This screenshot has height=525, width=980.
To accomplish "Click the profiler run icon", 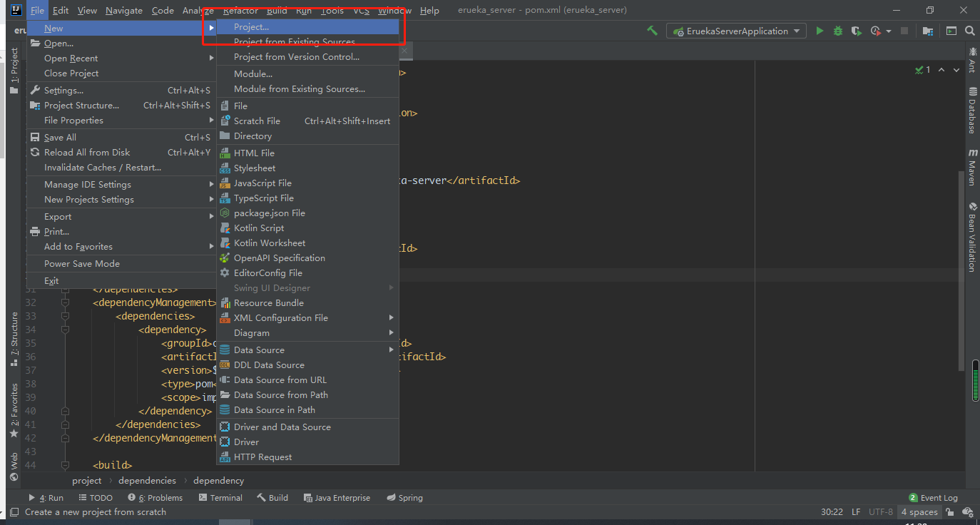I will coord(876,31).
